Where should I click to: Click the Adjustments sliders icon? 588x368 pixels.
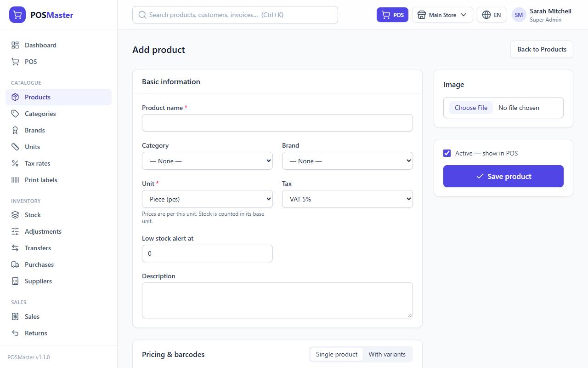click(15, 231)
